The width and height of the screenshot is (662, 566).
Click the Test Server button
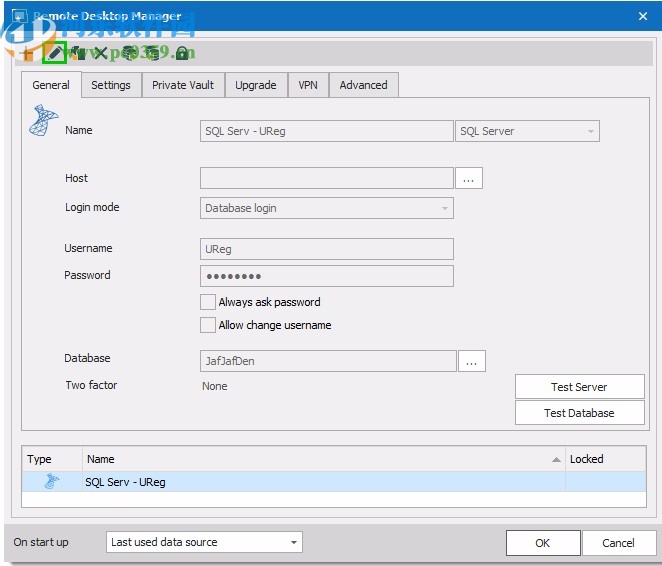(x=580, y=387)
